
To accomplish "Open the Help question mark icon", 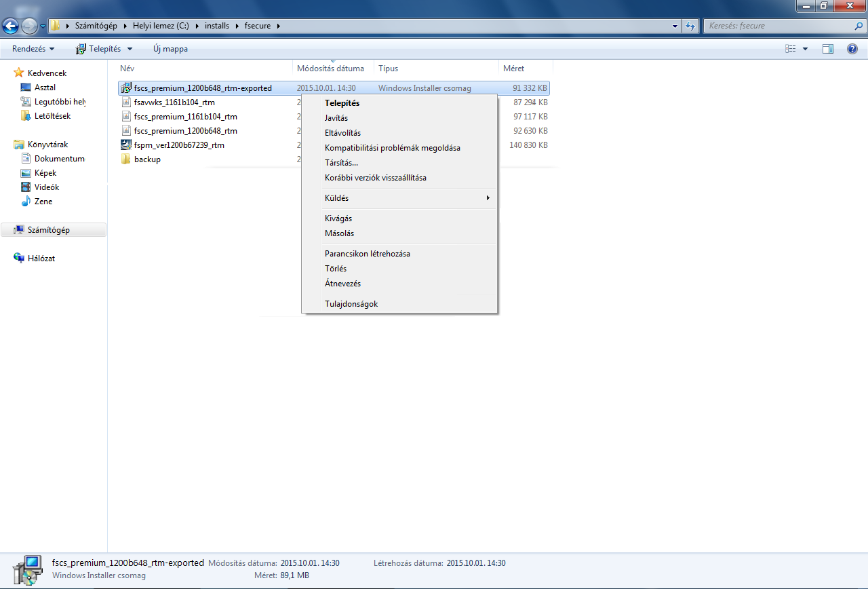I will [x=852, y=49].
